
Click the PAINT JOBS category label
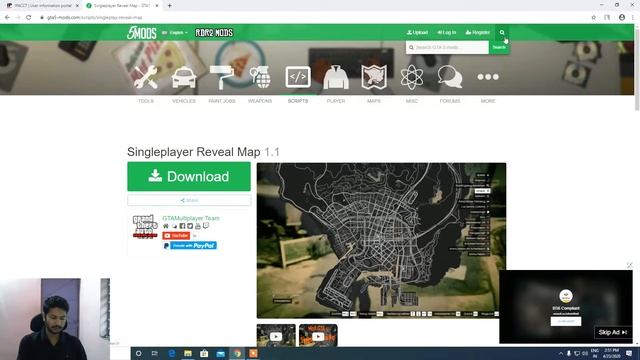click(222, 101)
